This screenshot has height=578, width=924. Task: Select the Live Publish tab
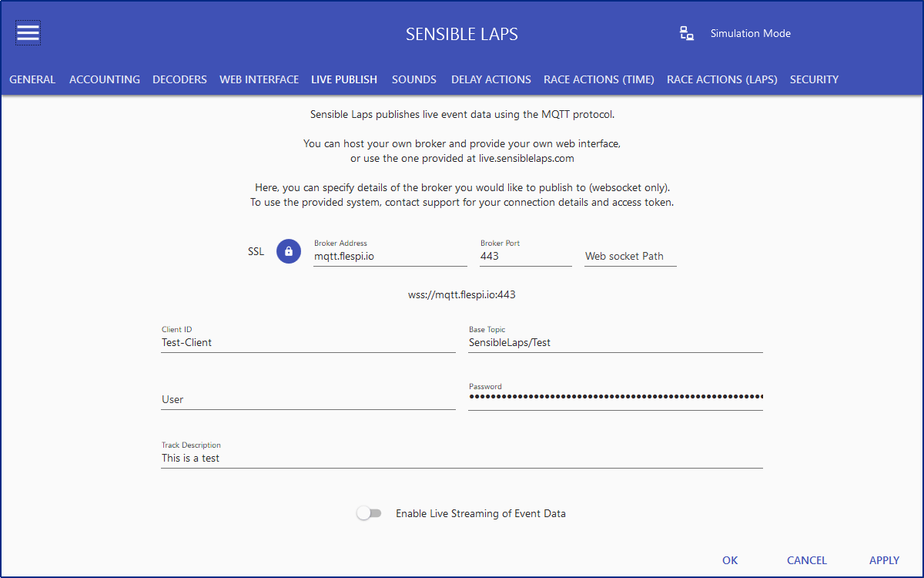[344, 79]
